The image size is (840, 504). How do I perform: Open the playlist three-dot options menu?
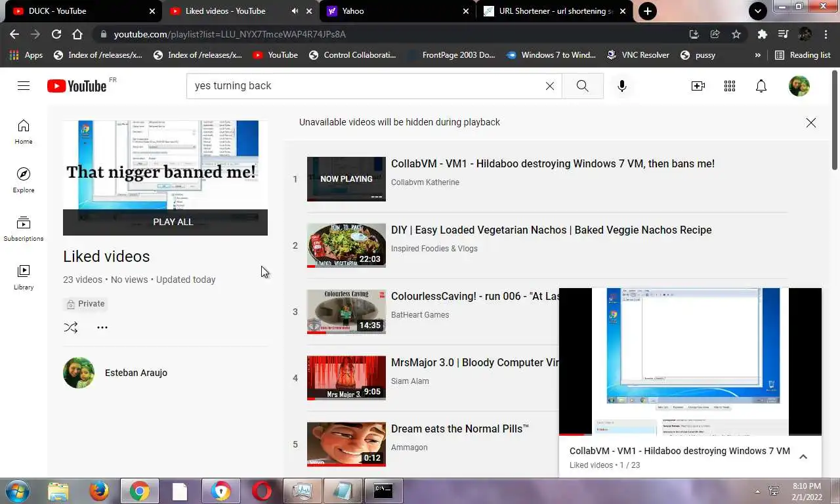click(102, 327)
